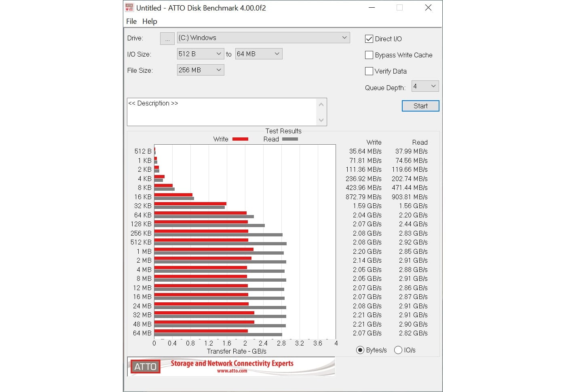Open the Queue Depth dropdown
This screenshot has width=566, height=392.
(425, 86)
